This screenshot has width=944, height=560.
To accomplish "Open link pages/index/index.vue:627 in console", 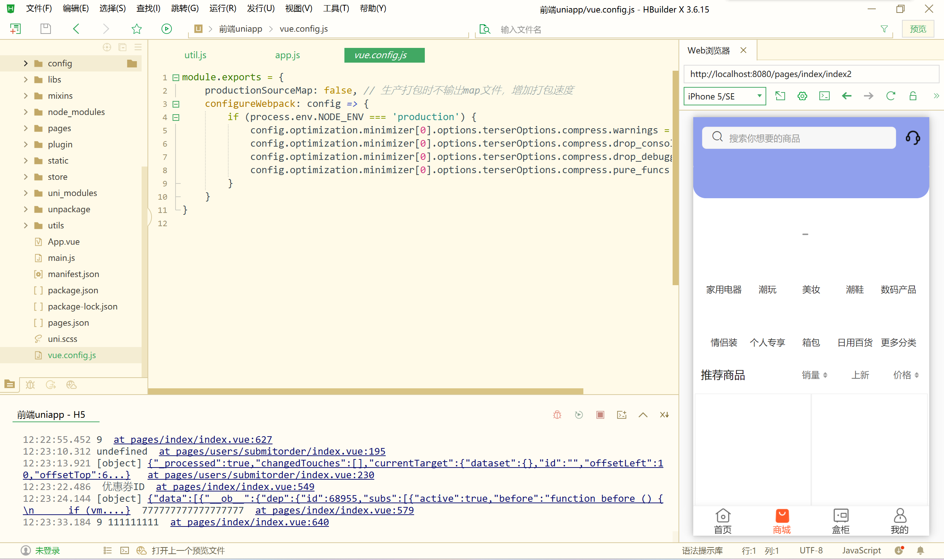I will coord(192,440).
